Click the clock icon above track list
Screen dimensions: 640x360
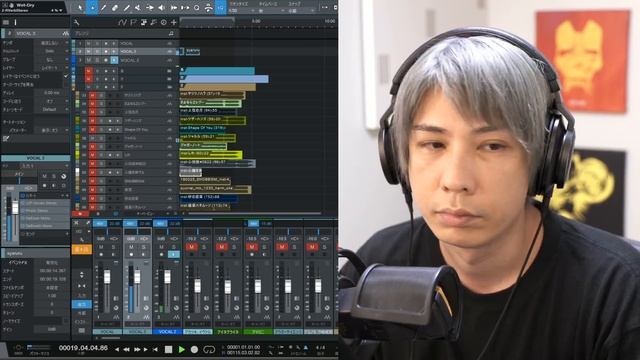164,22
